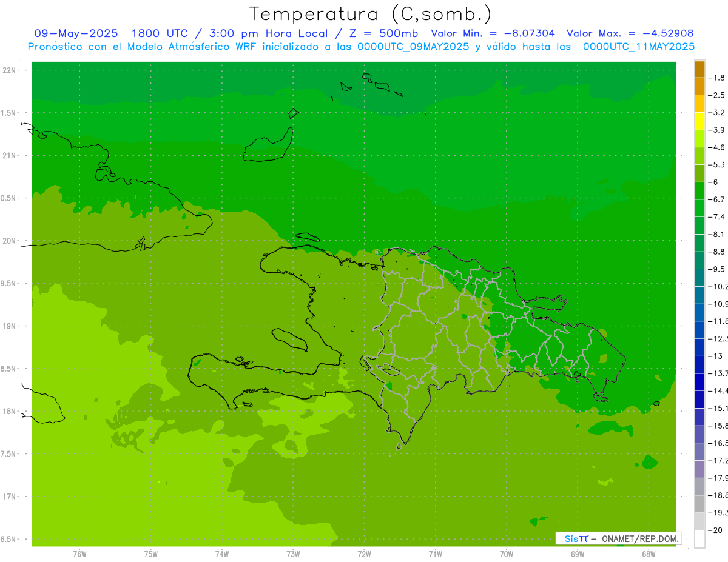Click the '18N' latitude label

10,411
